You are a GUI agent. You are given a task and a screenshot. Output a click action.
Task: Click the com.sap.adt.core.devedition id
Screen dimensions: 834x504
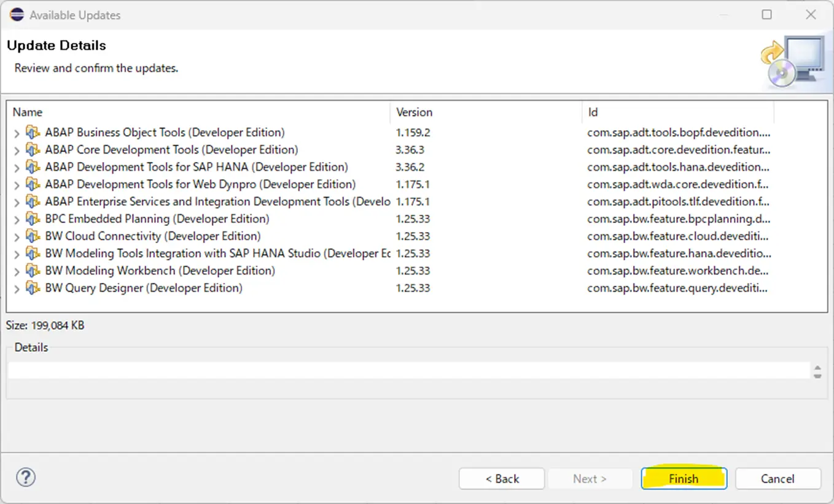679,149
